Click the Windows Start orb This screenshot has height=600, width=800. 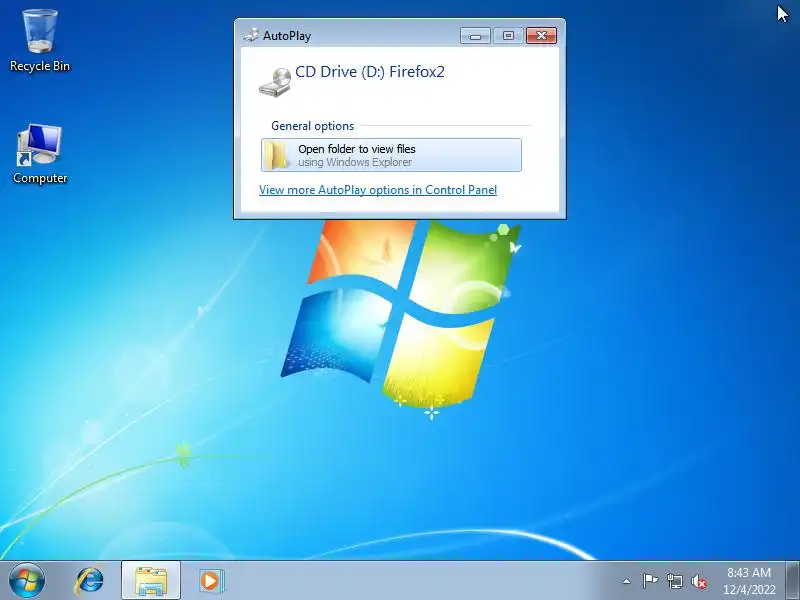[27, 580]
